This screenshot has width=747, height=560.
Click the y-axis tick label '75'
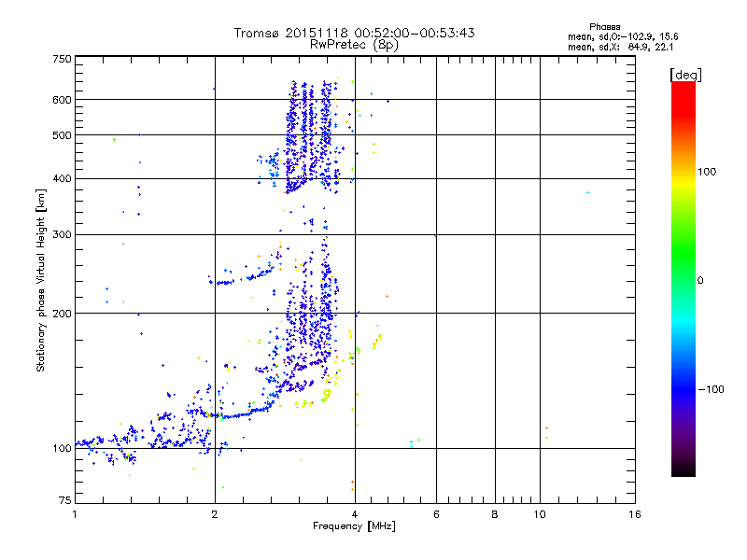coord(65,500)
